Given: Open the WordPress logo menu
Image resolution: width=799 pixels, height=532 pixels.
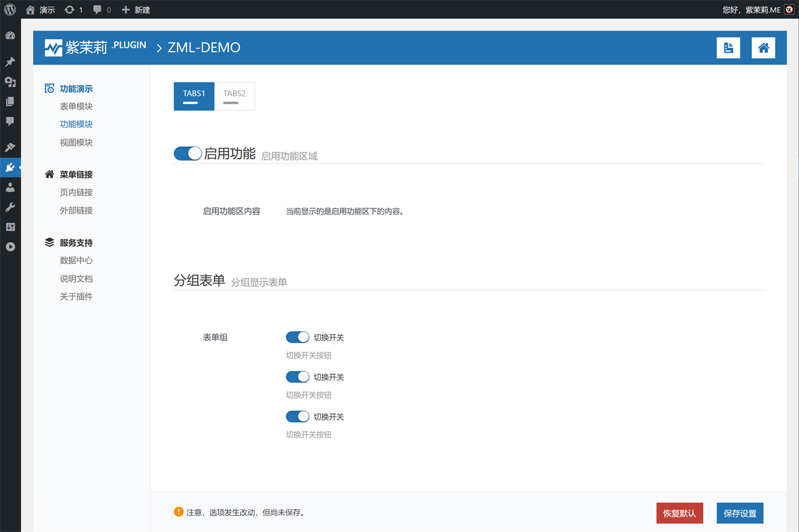Looking at the screenshot, I should click(x=10, y=10).
